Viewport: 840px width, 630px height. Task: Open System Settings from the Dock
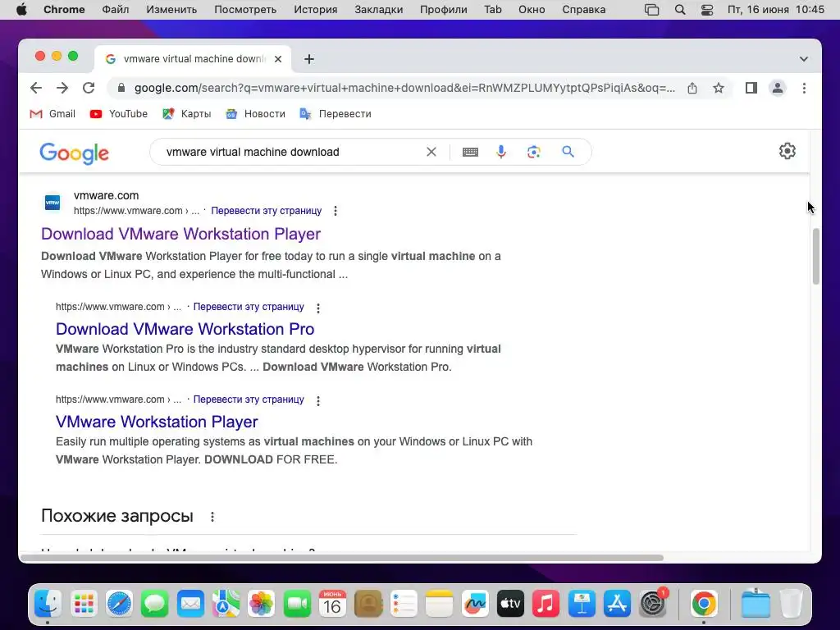[x=652, y=604]
